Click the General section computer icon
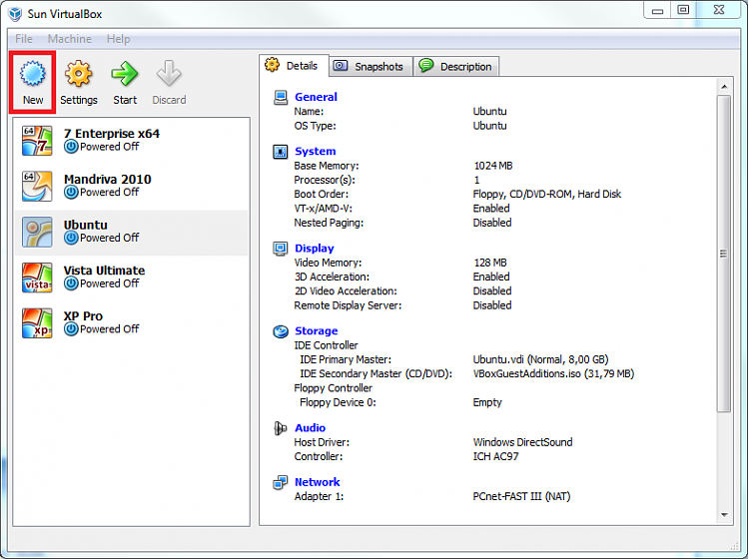749x560 pixels. (x=281, y=98)
